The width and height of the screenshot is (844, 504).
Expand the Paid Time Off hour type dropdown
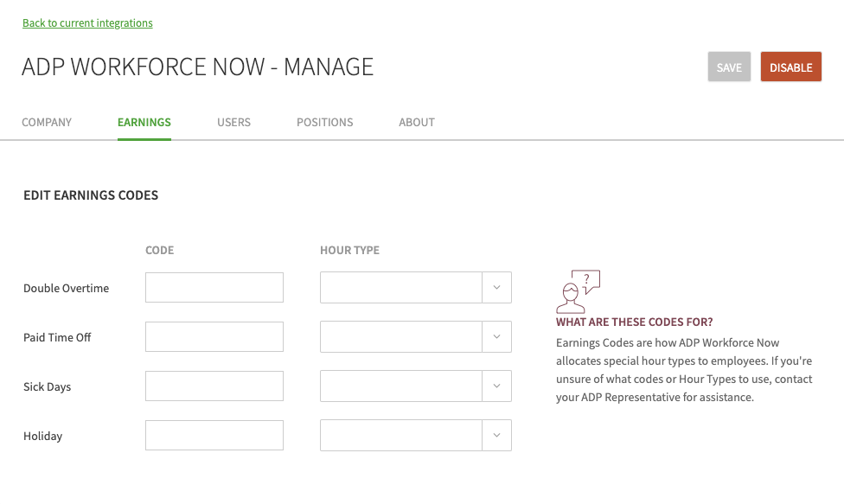(416, 336)
